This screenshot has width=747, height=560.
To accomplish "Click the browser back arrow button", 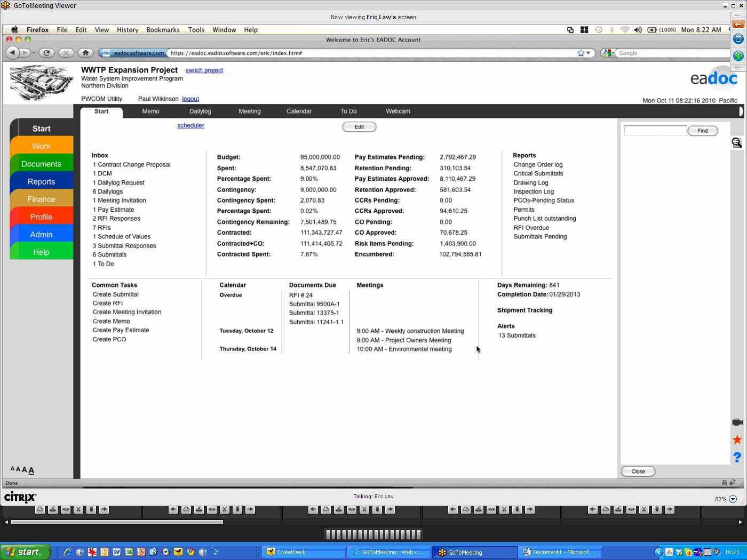I will click(x=13, y=53).
